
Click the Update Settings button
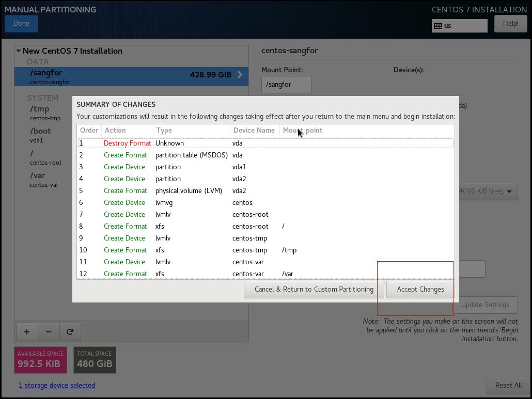point(485,305)
